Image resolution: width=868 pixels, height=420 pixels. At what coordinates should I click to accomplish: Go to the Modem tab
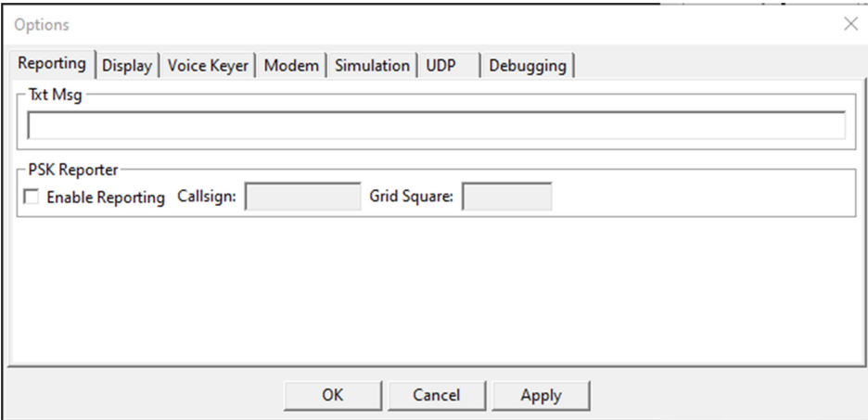(291, 66)
